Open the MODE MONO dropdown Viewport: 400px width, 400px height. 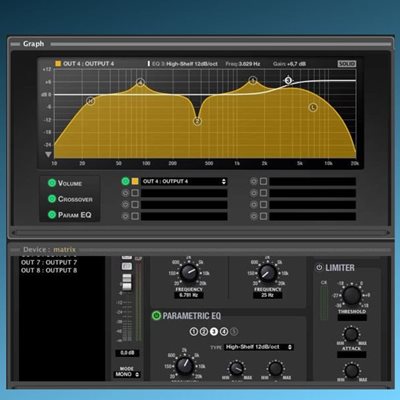pos(127,374)
